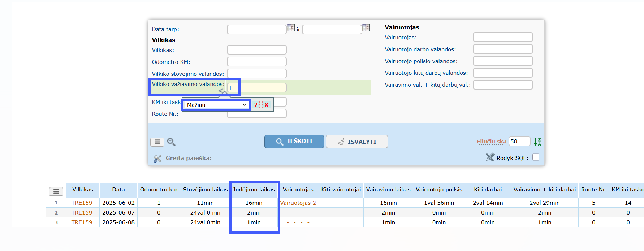Sort by Stovėjimo laikas column header
The width and height of the screenshot is (644, 251).
tap(205, 190)
